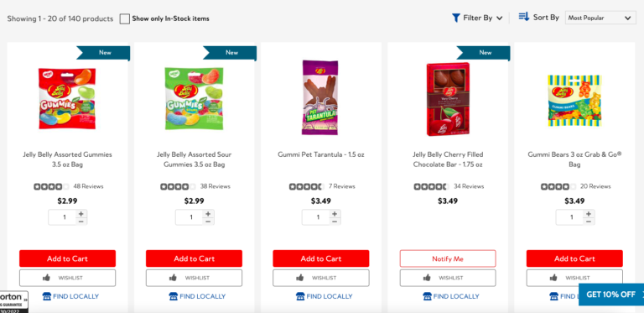Click the blue Filter By funnel icon
The image size is (644, 313).
click(x=456, y=18)
